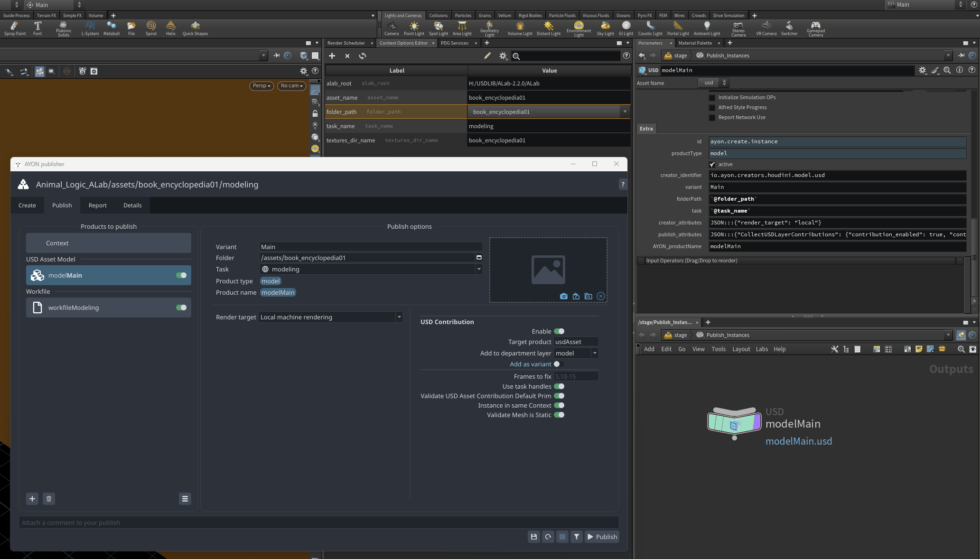
Task: Toggle the workfileModeling instance switch
Action: [x=181, y=307]
